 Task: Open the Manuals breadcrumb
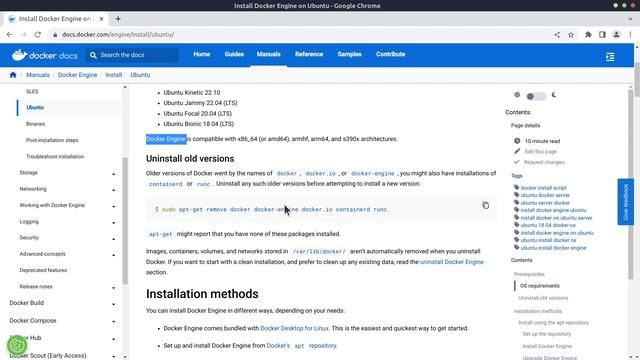point(38,75)
